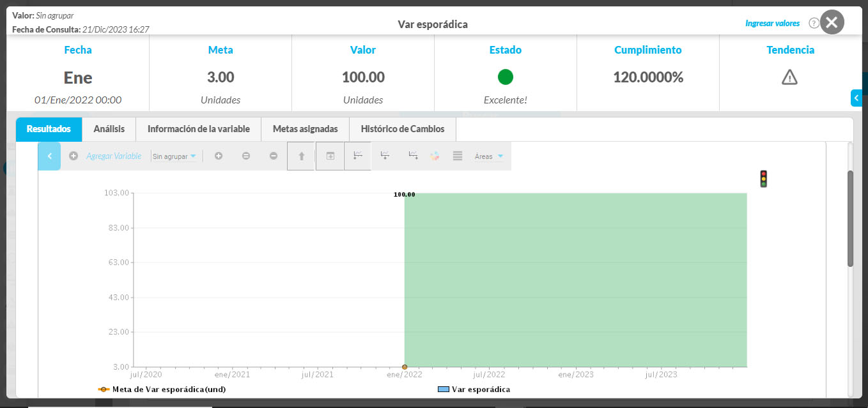Open the colorful palette icon
868x408 pixels.
pyautogui.click(x=435, y=156)
